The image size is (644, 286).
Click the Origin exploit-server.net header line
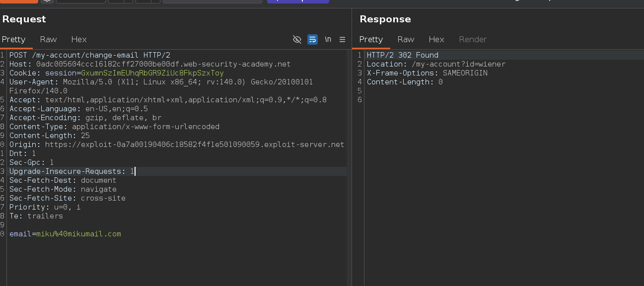click(177, 144)
